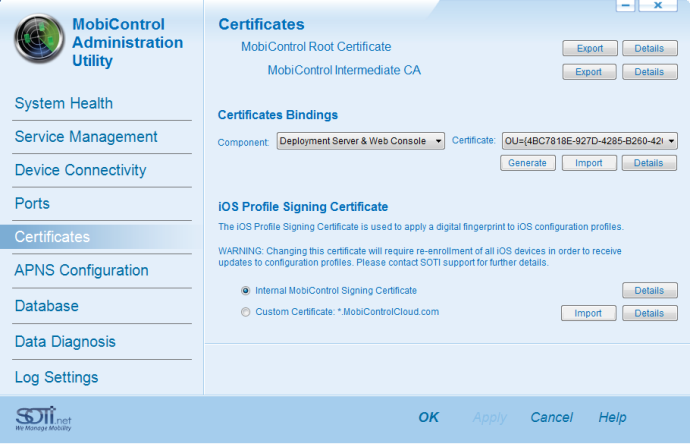Select the Certificates sidebar item
Screen dimensions: 690x444
click(x=101, y=237)
